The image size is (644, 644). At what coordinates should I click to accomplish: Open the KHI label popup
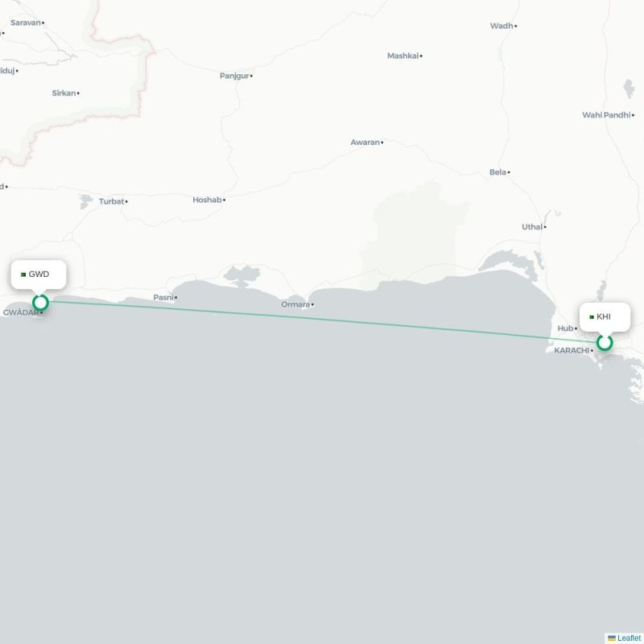(x=605, y=316)
